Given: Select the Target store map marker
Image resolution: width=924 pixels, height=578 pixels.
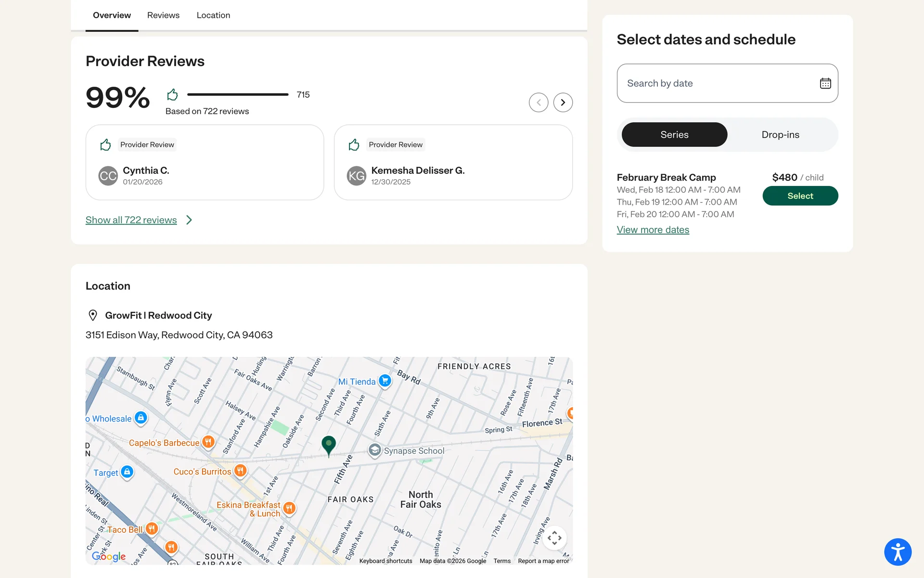Looking at the screenshot, I should click(127, 472).
